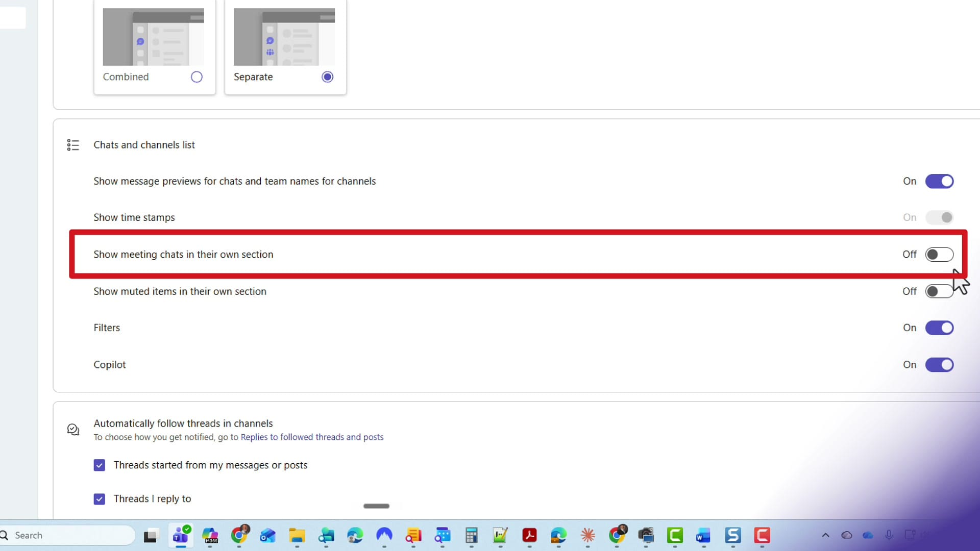
Task: Open the notepad chart taskbar icon
Action: 500,535
